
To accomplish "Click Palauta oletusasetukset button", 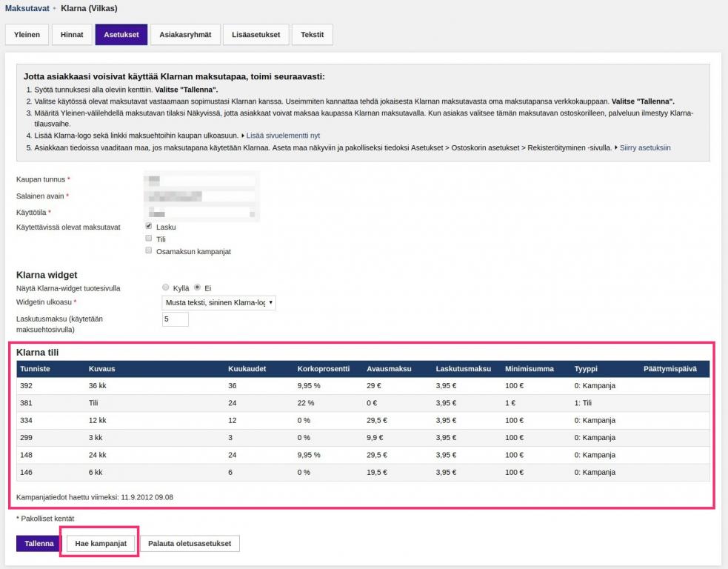I will click(190, 544).
